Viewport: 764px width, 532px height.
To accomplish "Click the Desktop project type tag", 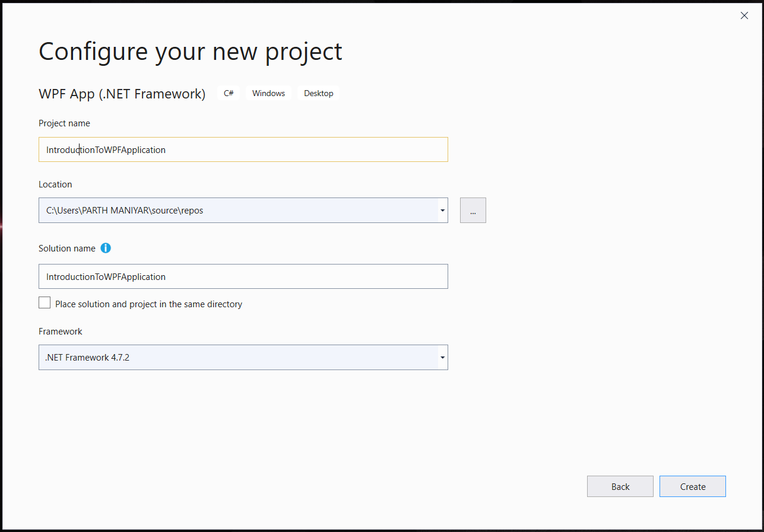I will 319,94.
